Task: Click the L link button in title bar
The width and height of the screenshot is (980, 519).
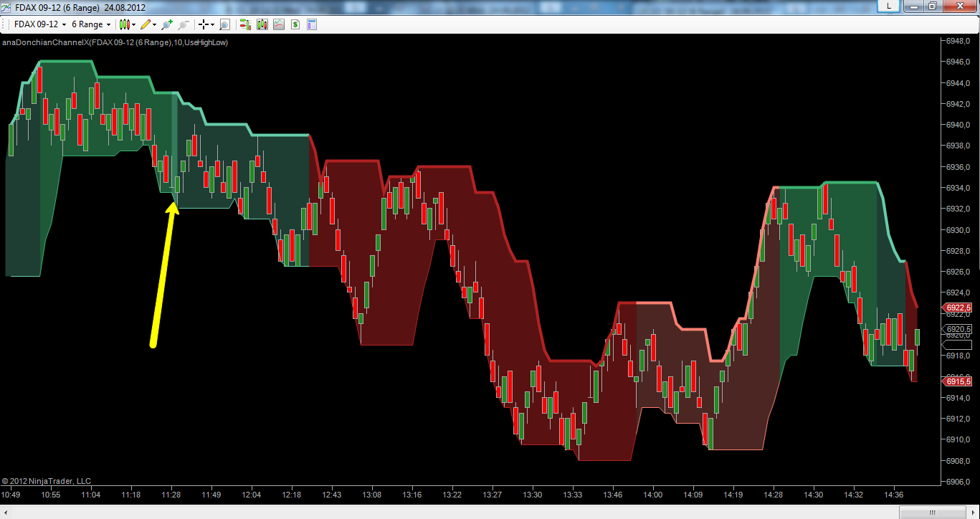Action: pos(889,6)
